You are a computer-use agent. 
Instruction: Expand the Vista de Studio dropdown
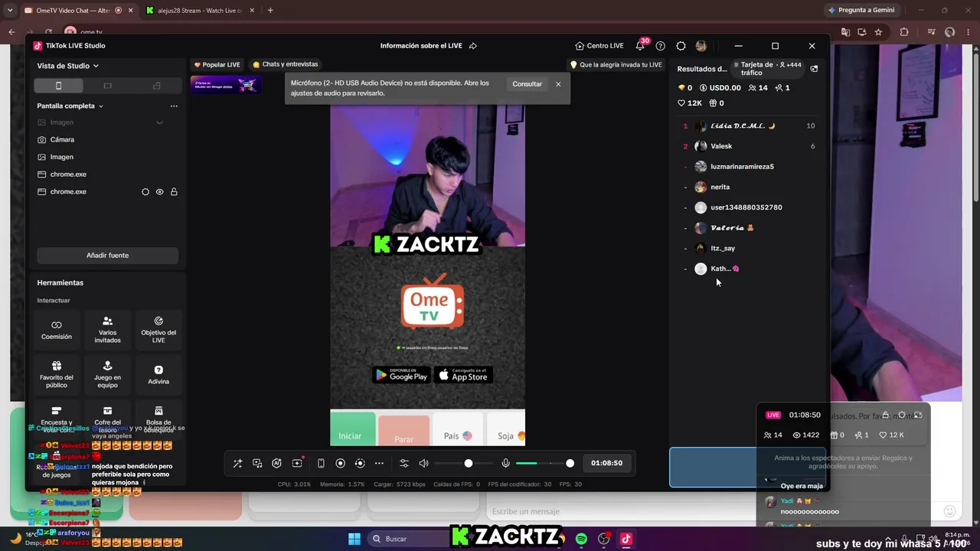point(68,66)
